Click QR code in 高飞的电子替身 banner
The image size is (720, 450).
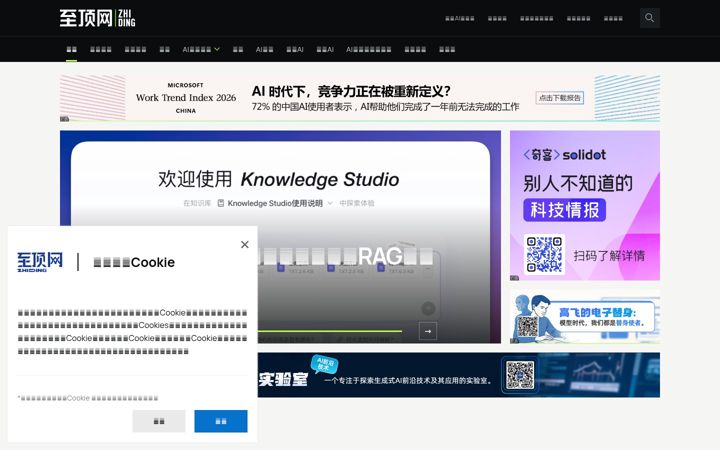pos(528,326)
